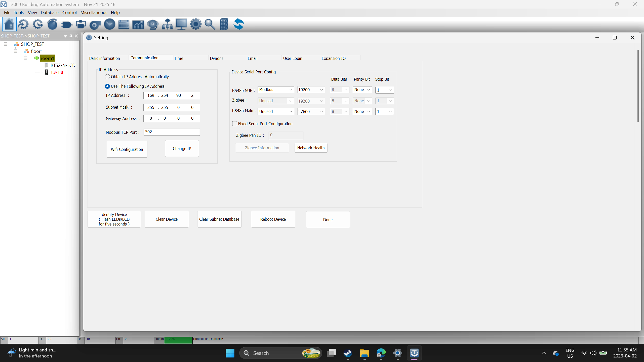The height and width of the screenshot is (362, 644).
Task: Click the building view toolbar icon
Action: (224, 24)
